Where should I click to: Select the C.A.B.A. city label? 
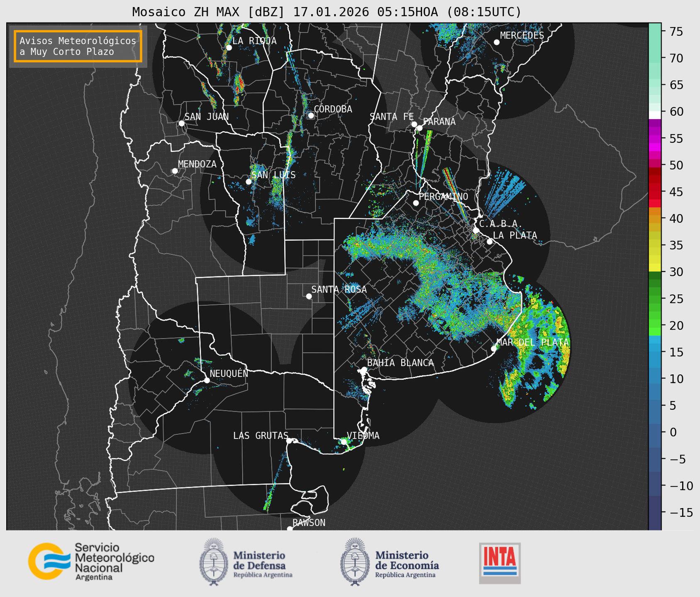click(501, 224)
